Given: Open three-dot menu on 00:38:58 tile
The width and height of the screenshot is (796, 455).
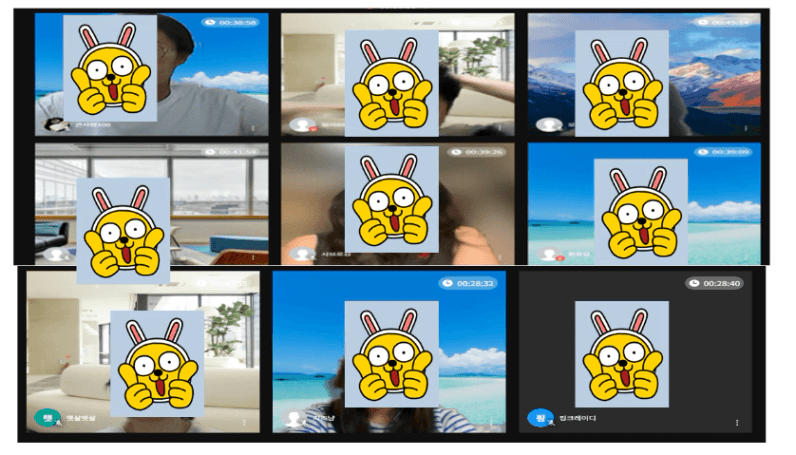Looking at the screenshot, I should pos(253,128).
